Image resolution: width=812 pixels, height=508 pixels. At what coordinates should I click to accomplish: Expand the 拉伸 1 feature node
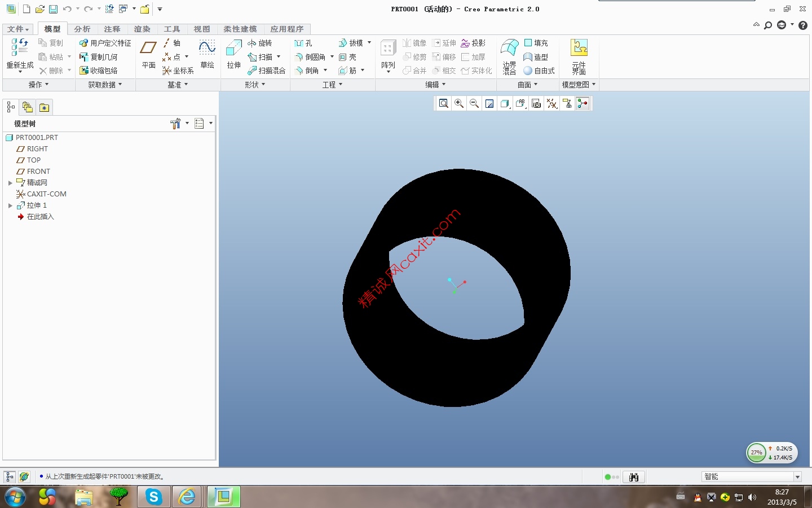tap(10, 205)
